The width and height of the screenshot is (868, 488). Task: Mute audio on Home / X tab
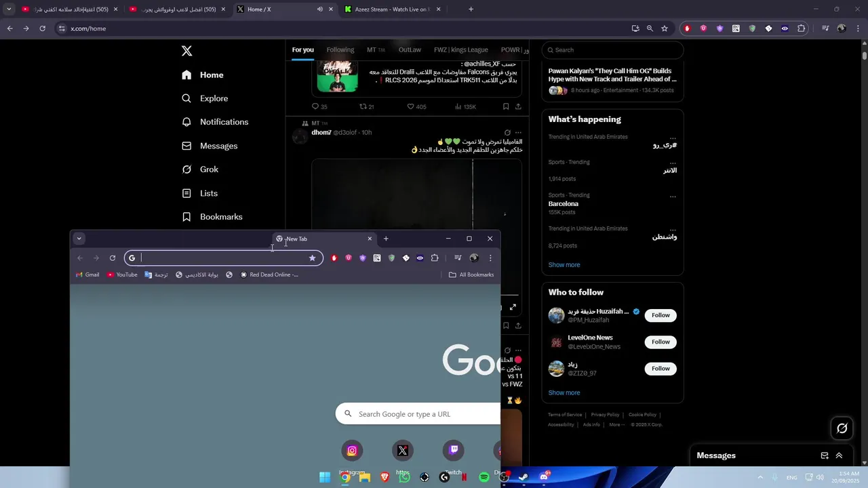[319, 9]
